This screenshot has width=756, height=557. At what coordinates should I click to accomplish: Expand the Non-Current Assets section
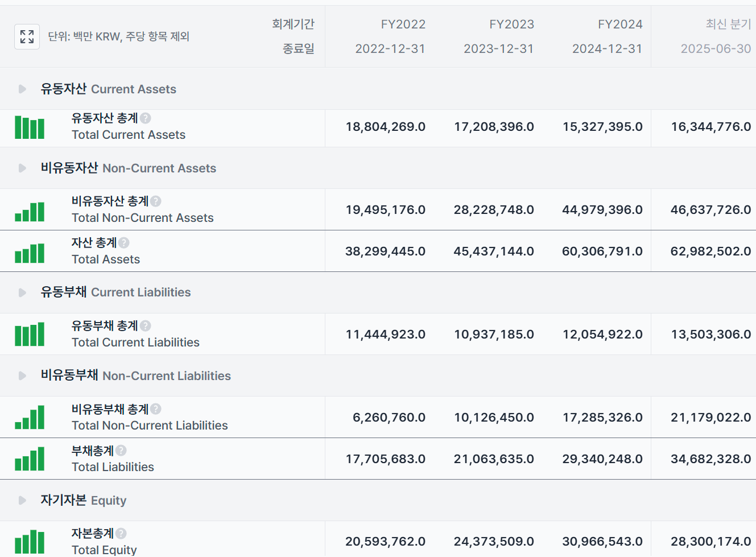pyautogui.click(x=22, y=168)
